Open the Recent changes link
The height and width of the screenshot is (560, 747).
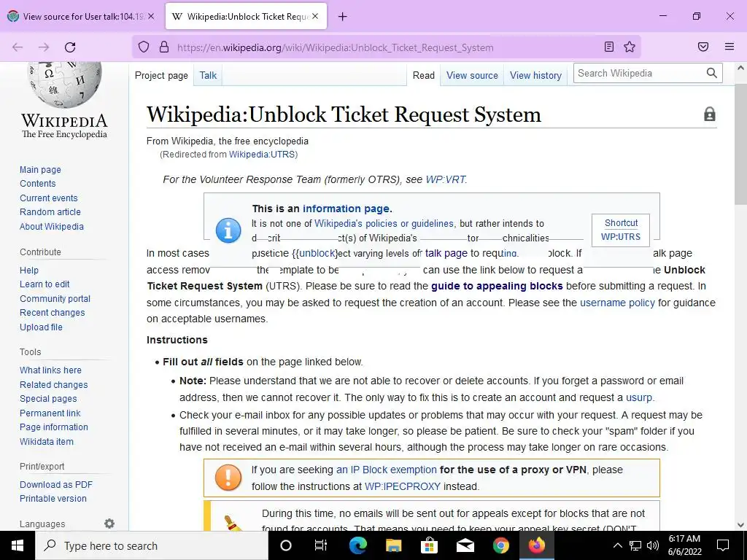(x=53, y=312)
